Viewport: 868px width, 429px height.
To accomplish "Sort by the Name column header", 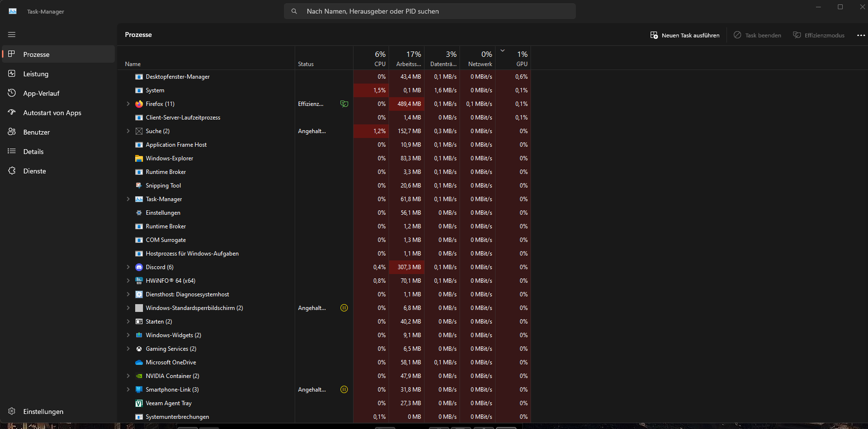I will point(206,58).
